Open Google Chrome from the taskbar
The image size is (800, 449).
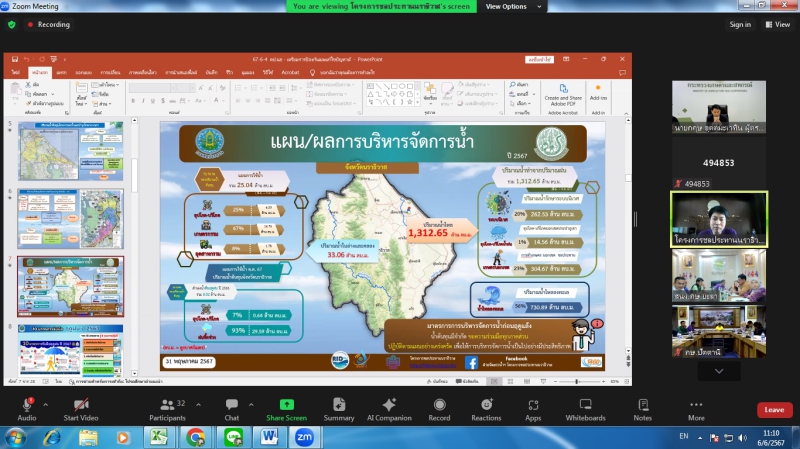(x=195, y=437)
